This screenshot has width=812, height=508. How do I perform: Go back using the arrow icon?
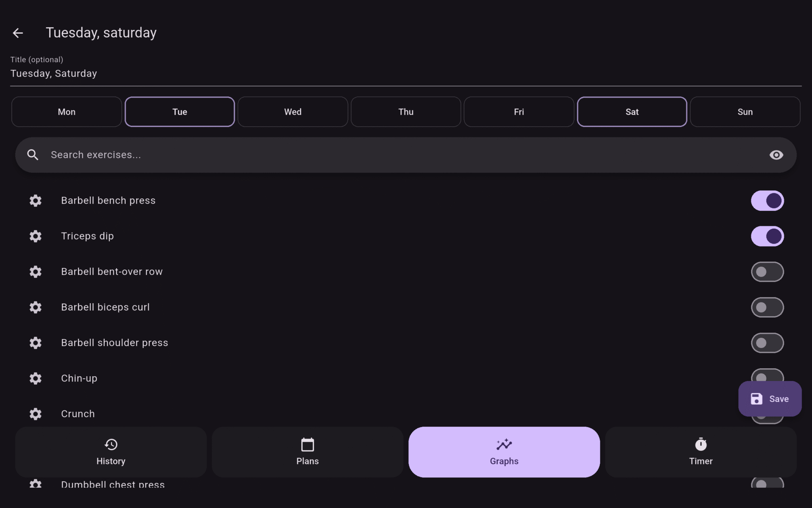click(18, 33)
